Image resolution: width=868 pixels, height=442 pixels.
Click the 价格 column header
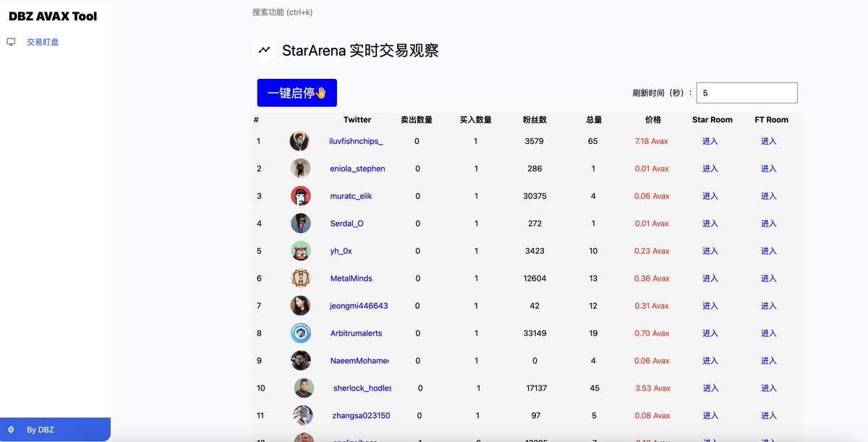click(653, 120)
